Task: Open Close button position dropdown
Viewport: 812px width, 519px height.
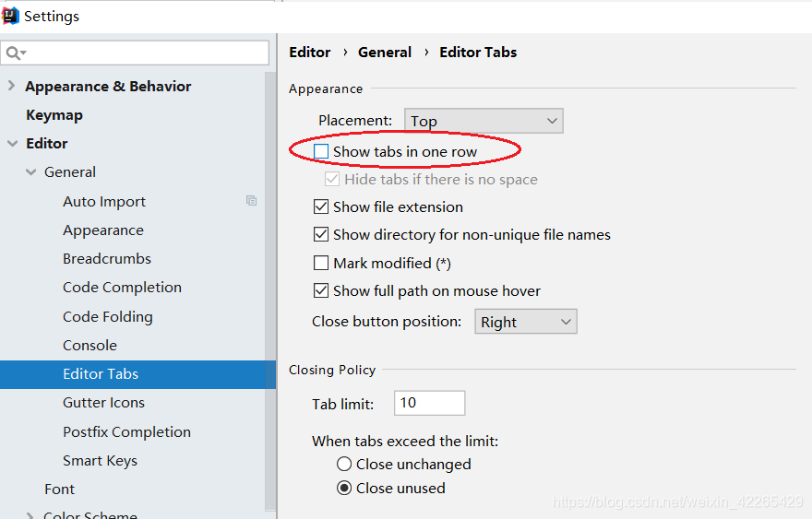Action: click(526, 322)
